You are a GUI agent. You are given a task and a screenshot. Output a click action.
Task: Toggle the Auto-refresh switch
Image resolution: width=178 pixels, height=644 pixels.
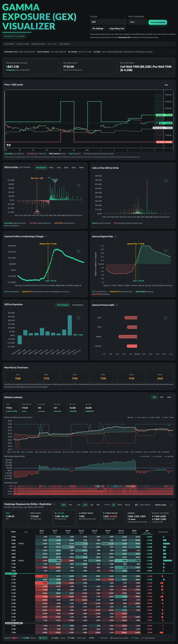tap(136, 505)
